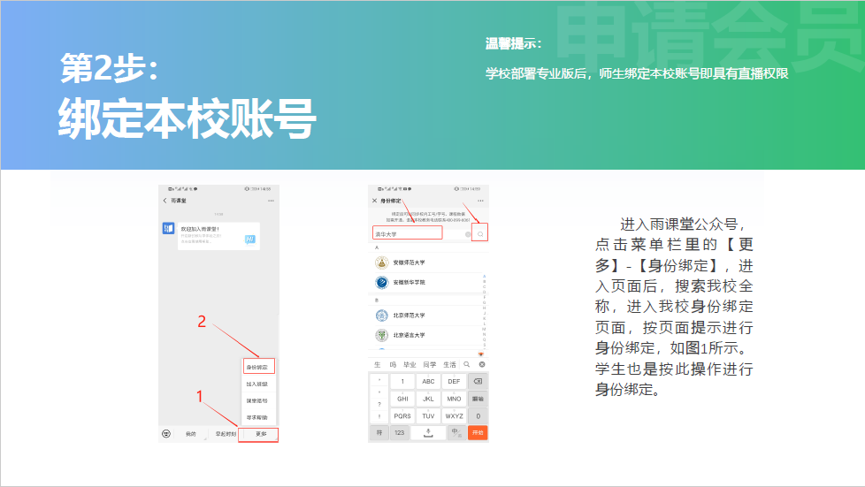Open the middle menu tab in chat bottom bar
Screen dimensions: 865x487
(225, 434)
